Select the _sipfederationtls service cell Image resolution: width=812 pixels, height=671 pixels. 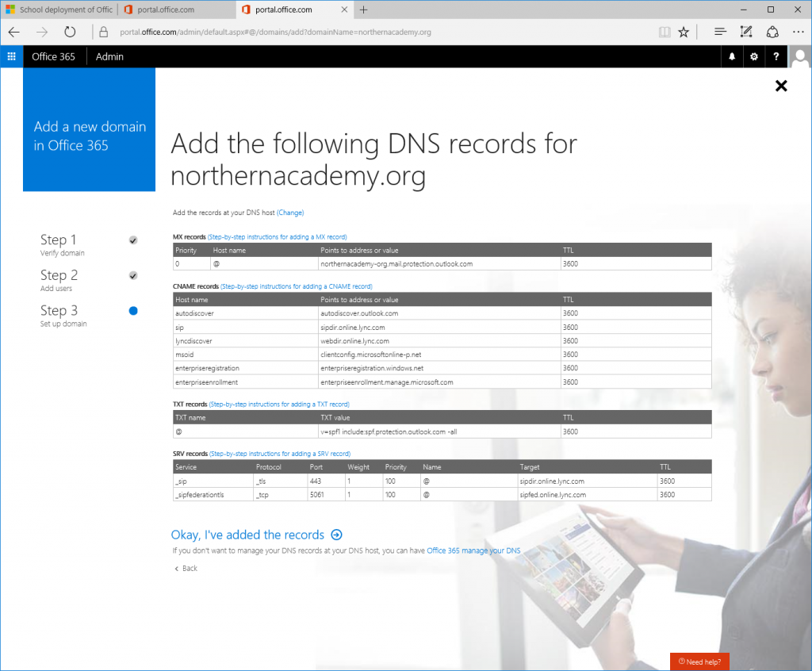point(213,495)
